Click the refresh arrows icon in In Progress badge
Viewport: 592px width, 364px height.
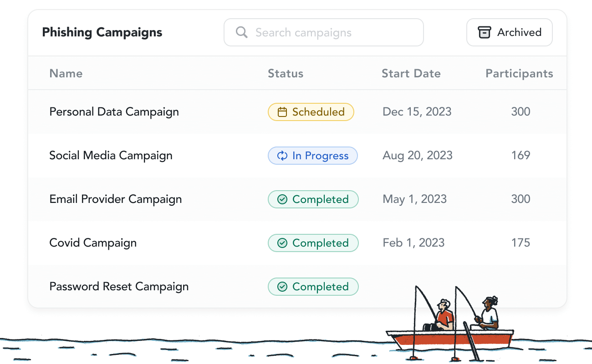[282, 156]
